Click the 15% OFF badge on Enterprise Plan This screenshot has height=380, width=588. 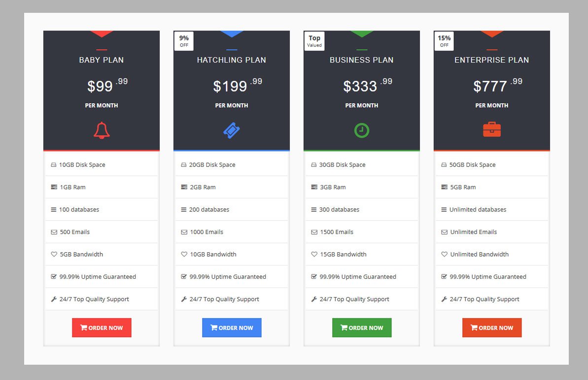444,41
